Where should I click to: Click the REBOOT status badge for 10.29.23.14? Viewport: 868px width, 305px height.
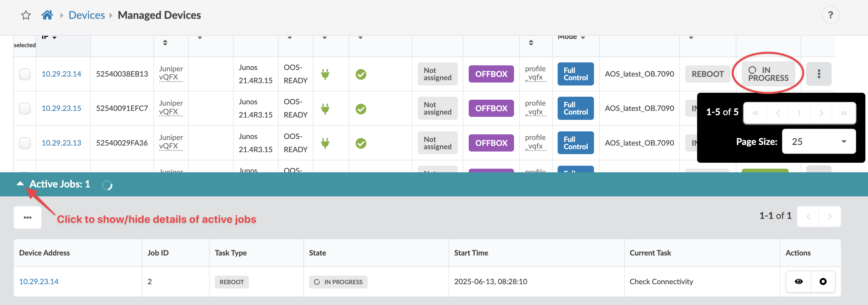pyautogui.click(x=707, y=74)
